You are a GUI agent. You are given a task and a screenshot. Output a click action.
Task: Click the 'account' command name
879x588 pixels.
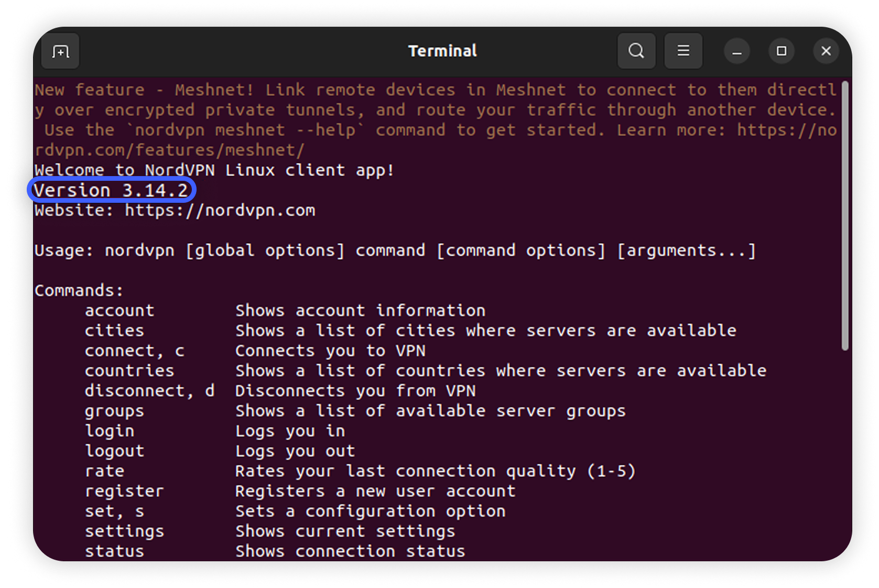(x=120, y=311)
